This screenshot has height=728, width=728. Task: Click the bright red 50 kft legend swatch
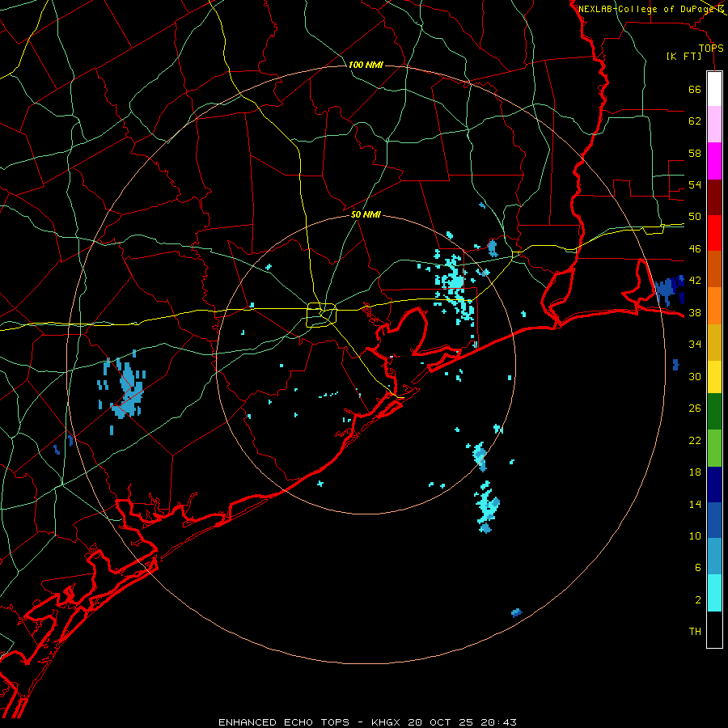(714, 233)
